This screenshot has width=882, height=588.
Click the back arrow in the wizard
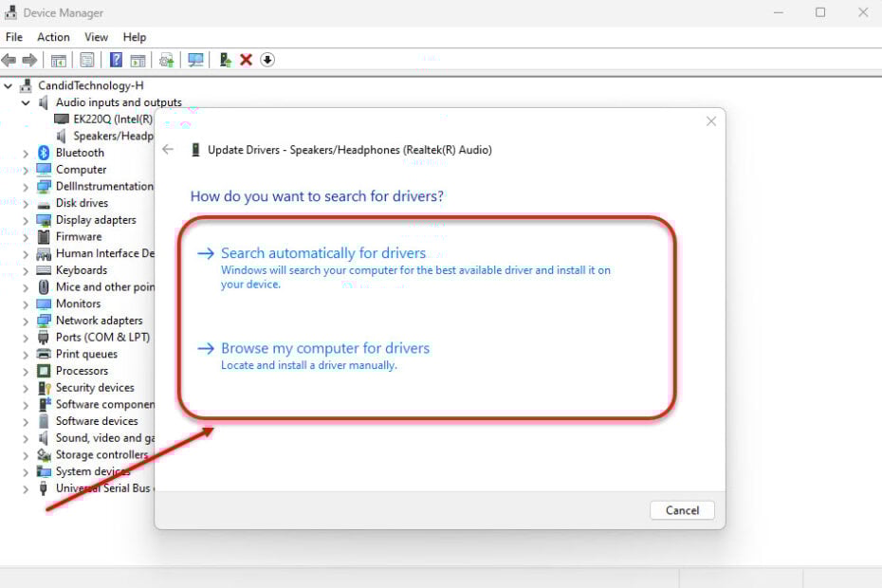tap(168, 149)
